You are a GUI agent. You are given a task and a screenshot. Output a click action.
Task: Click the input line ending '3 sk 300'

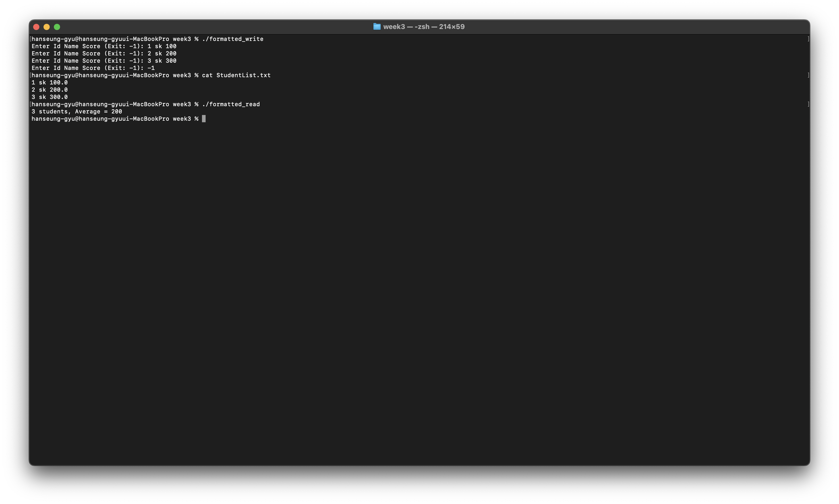tap(104, 61)
